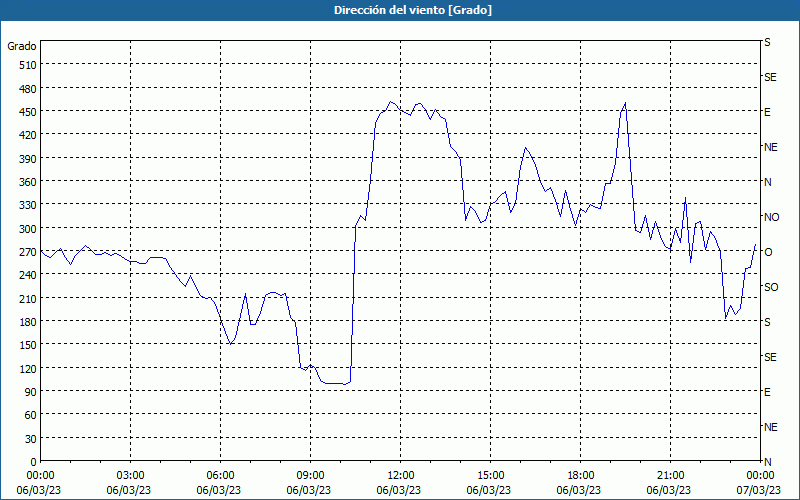Select the 150 y-axis value

click(x=28, y=345)
